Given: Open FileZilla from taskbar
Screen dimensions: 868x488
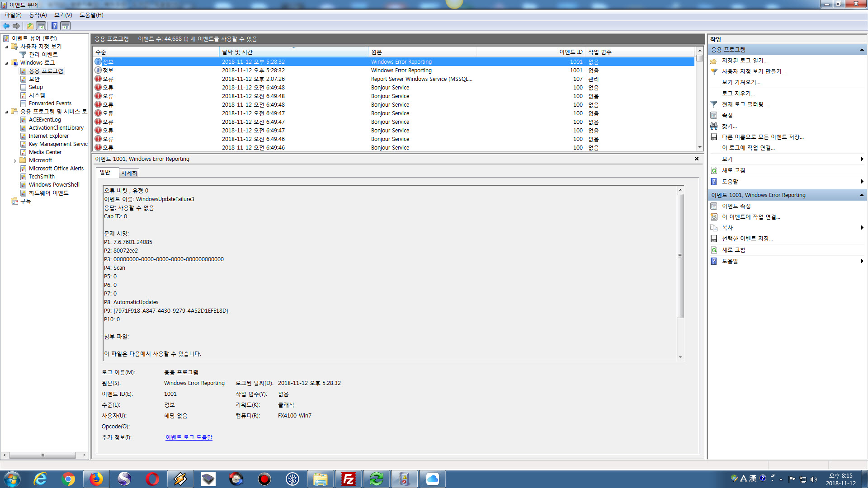Looking at the screenshot, I should (x=349, y=479).
